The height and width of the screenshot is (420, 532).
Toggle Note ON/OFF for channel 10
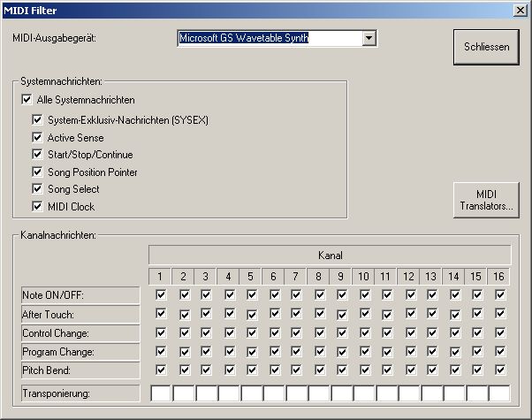click(365, 294)
